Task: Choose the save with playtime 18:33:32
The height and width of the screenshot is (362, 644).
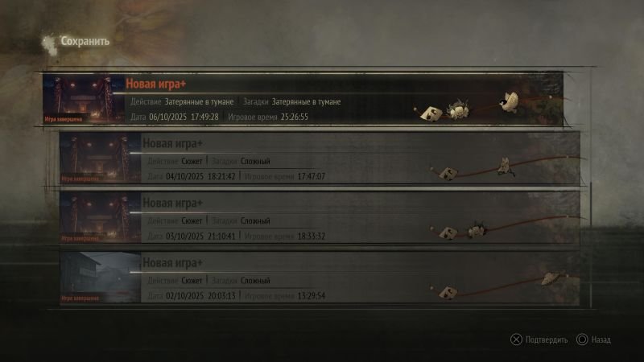Action: pyautogui.click(x=320, y=218)
